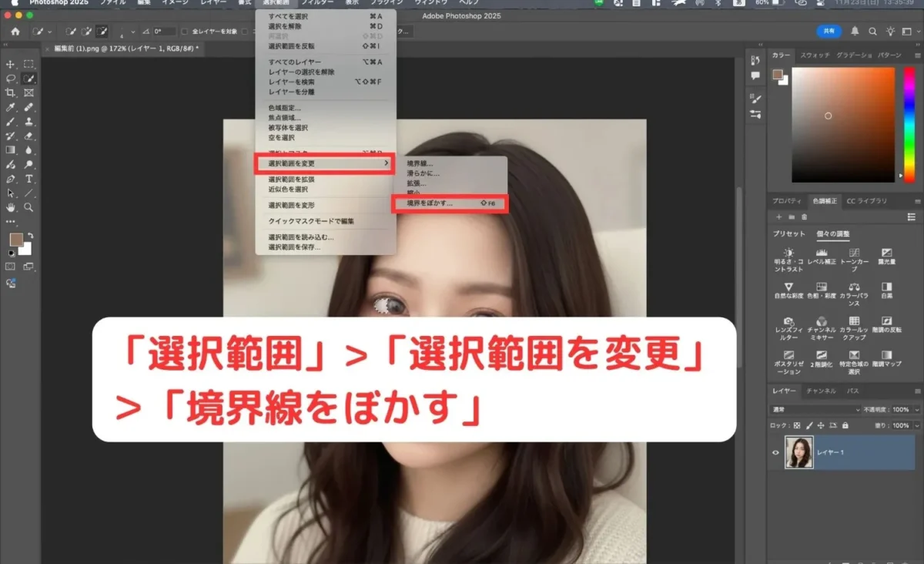
Task: Click the 共有 share button
Action: tap(829, 32)
